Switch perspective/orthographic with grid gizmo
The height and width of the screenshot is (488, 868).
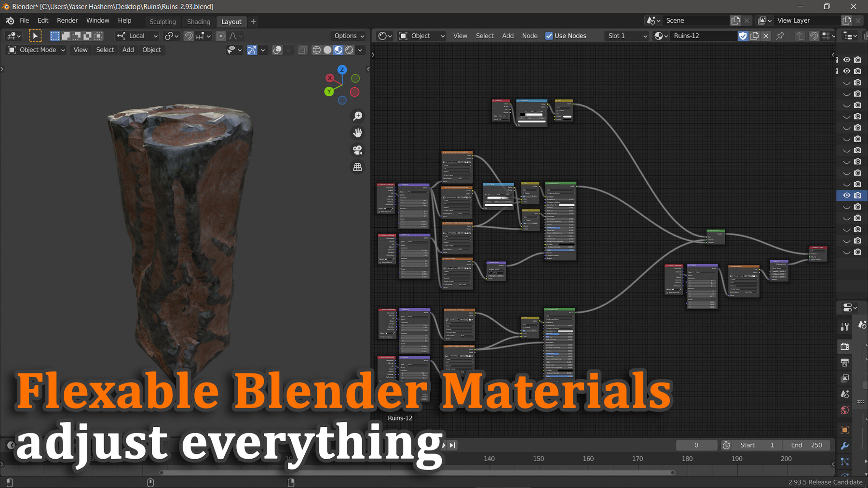point(357,167)
